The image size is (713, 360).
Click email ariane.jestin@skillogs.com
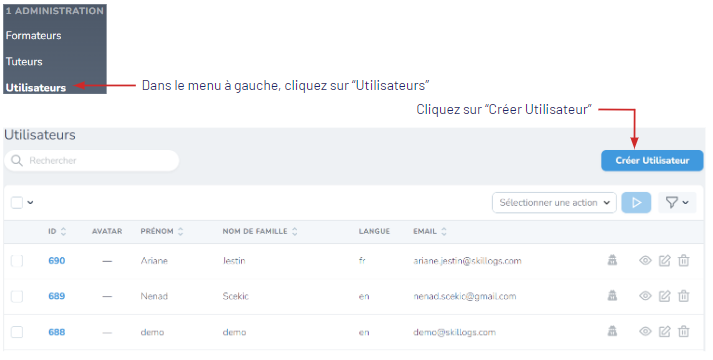[x=467, y=261]
